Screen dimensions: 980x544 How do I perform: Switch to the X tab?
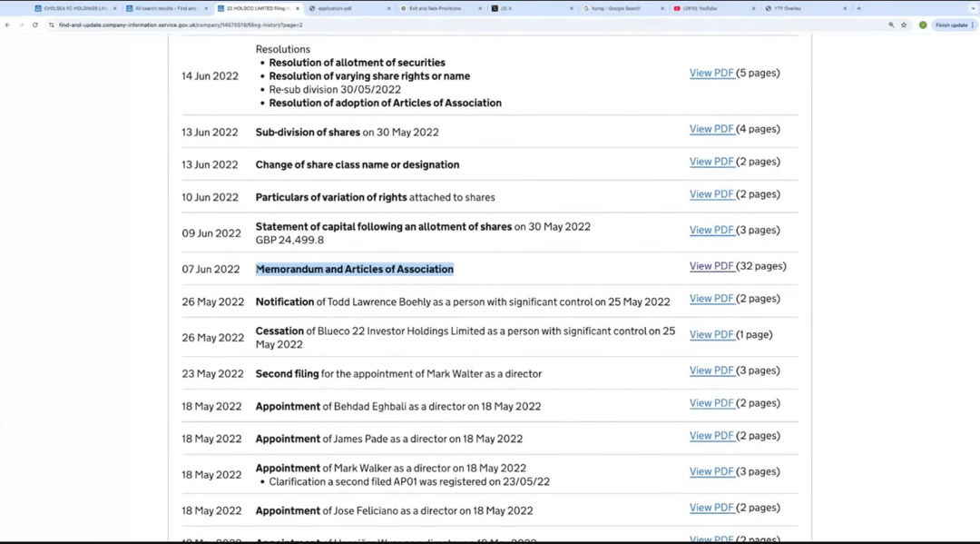(x=526, y=8)
